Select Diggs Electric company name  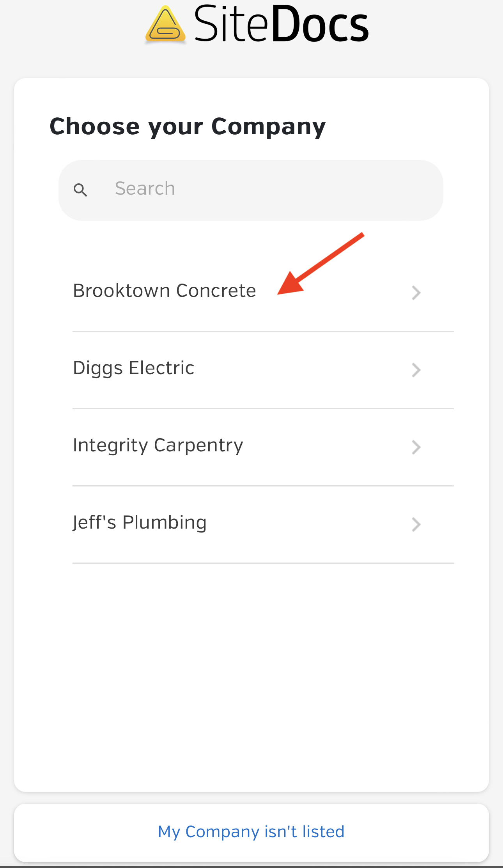[134, 368]
